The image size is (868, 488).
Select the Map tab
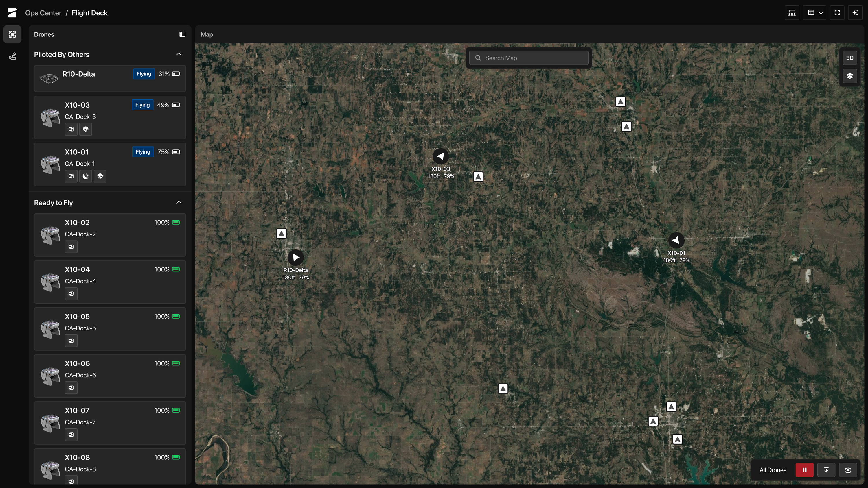(207, 34)
